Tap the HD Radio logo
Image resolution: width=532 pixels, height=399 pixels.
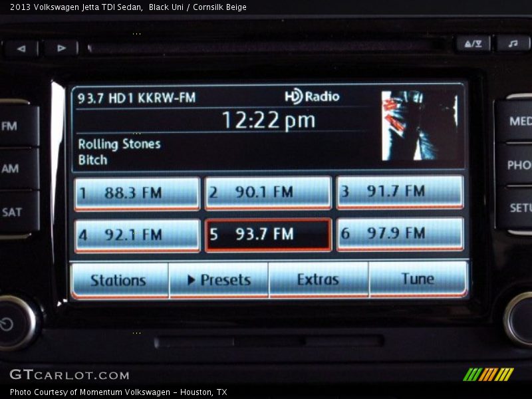(x=312, y=96)
